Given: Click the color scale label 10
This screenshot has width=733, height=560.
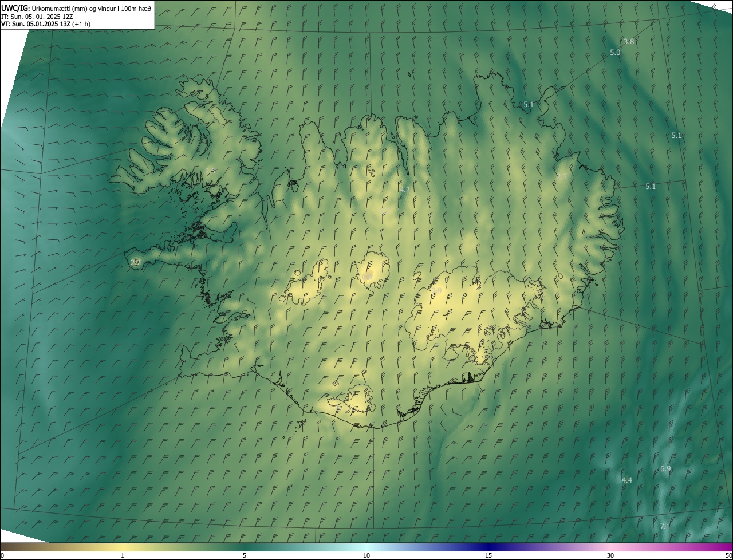Looking at the screenshot, I should click(x=366, y=555).
